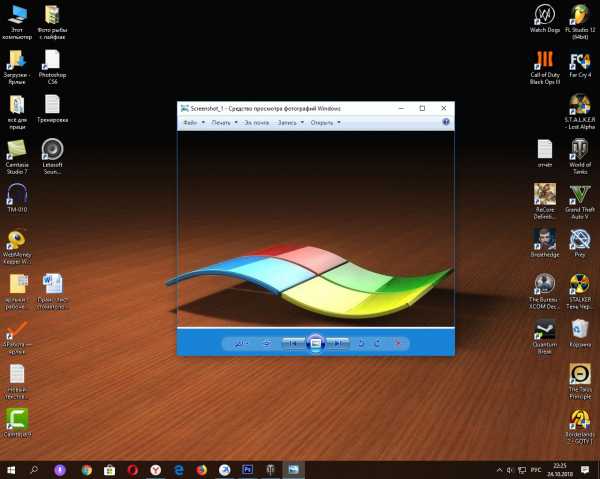Screen dimensions: 600x479
Task: Click the Windows Start button
Action: pyautogui.click(x=10, y=468)
